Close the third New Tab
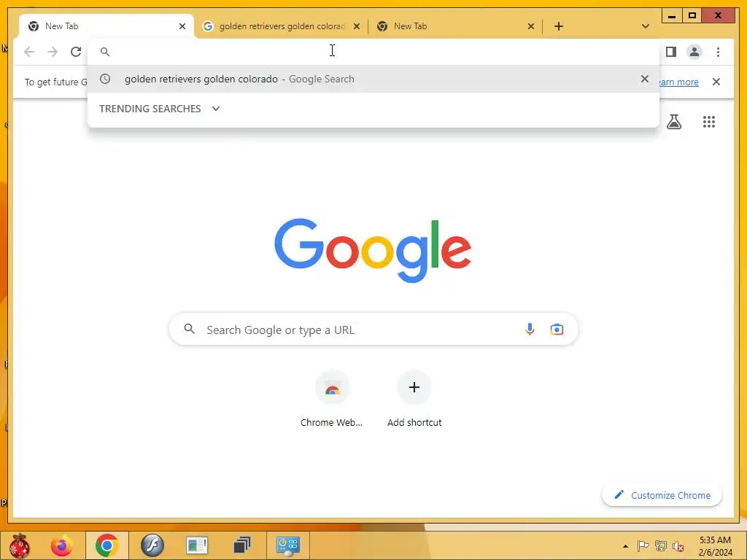Screen dimensions: 747x560 click(x=531, y=26)
